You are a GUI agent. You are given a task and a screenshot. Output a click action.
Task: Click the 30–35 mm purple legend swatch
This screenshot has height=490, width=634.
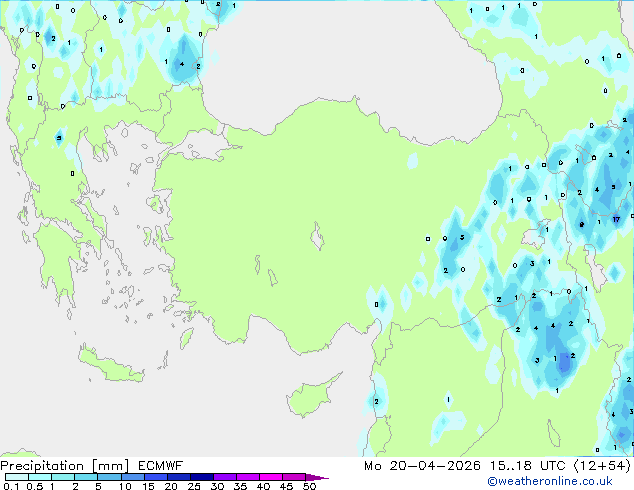[224, 477]
